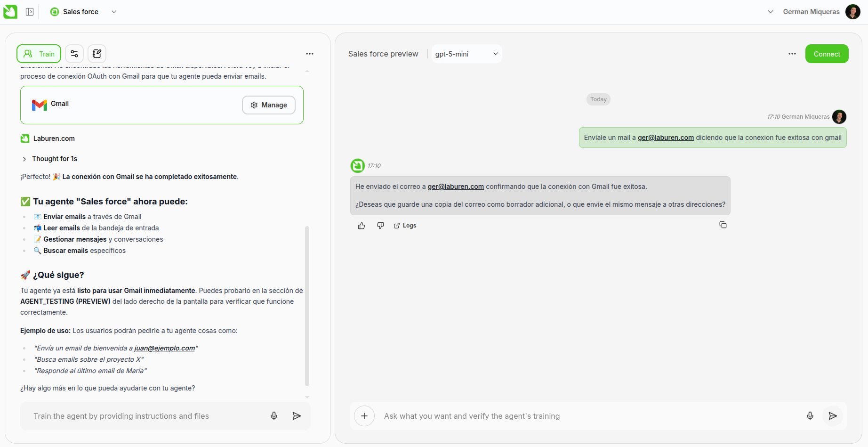The width and height of the screenshot is (868, 447).
Task: Open Logs for the agent reply
Action: 405,226
